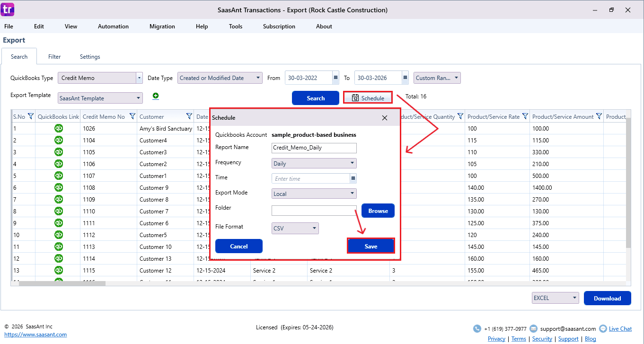Open QuickBooks link for row 1110
Screen dimensions: 644x344
(59, 211)
